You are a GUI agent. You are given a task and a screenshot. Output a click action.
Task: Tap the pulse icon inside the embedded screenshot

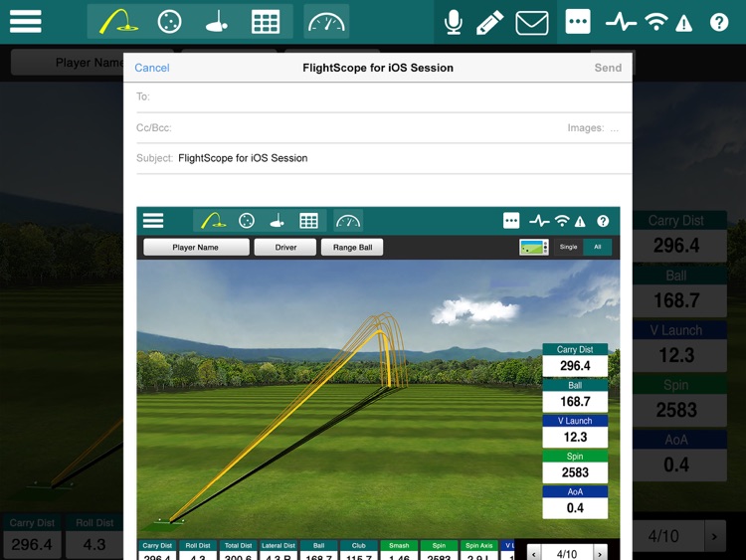(x=539, y=221)
